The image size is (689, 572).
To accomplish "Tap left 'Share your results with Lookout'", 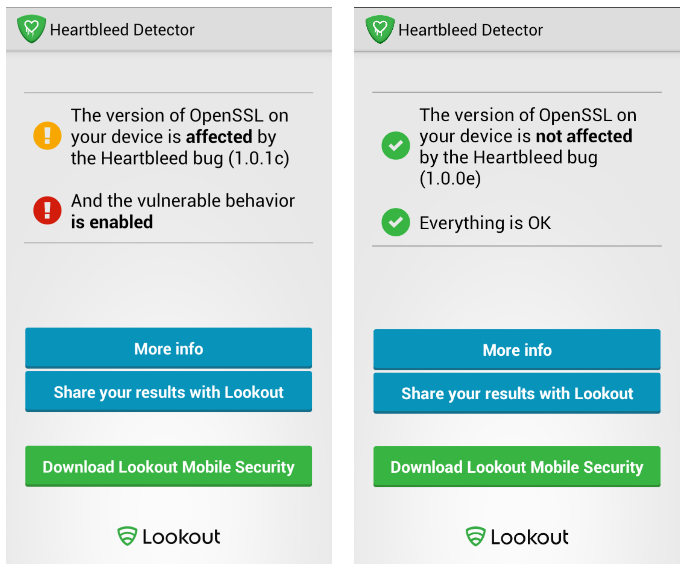I will [x=168, y=392].
